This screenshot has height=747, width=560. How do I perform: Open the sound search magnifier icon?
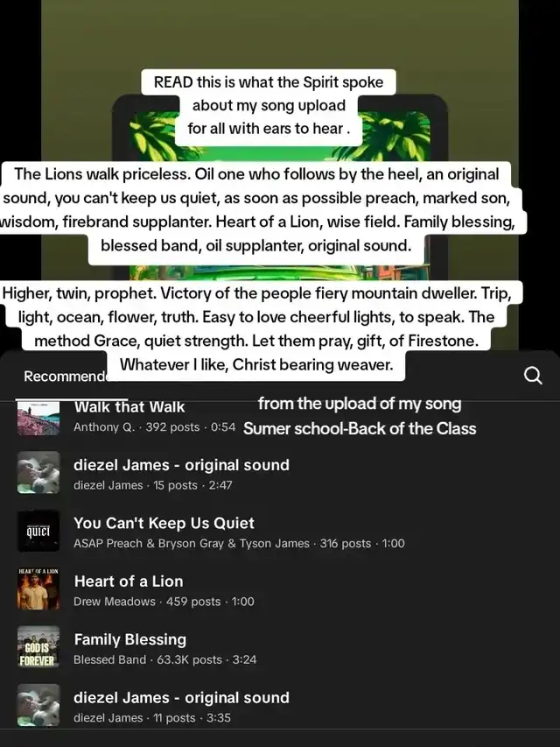(533, 376)
